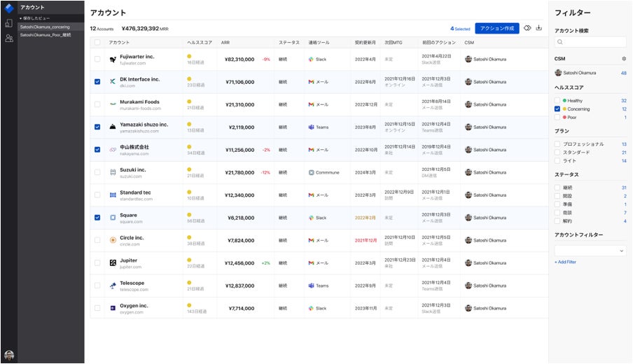Open the people icon in left sidebar

click(x=8, y=38)
